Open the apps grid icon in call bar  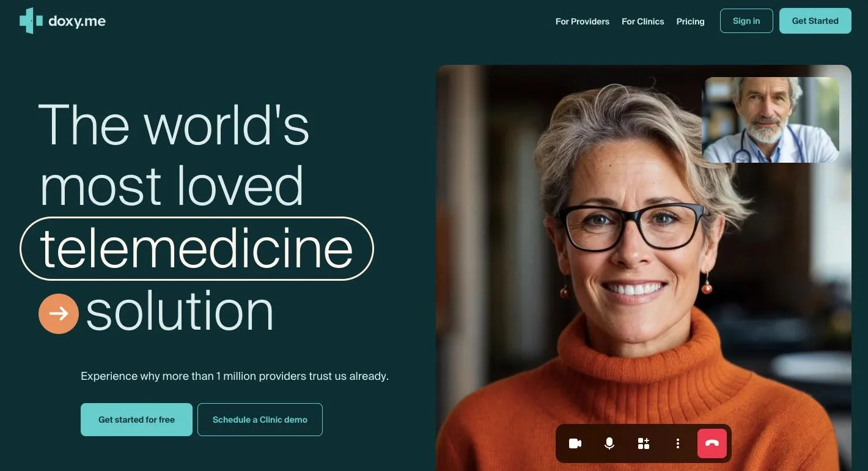[x=644, y=443]
